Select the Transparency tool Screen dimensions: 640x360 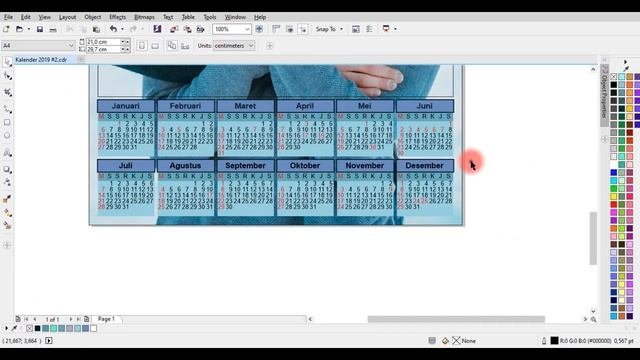(7, 182)
